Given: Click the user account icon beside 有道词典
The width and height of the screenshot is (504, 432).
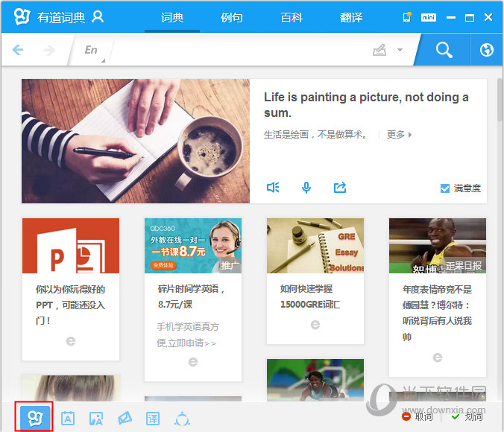Looking at the screenshot, I should pyautogui.click(x=98, y=17).
